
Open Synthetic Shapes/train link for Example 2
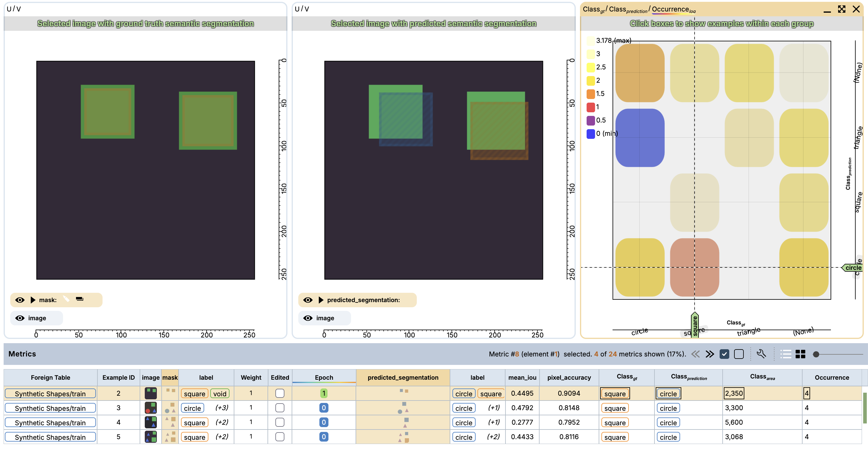tap(50, 394)
